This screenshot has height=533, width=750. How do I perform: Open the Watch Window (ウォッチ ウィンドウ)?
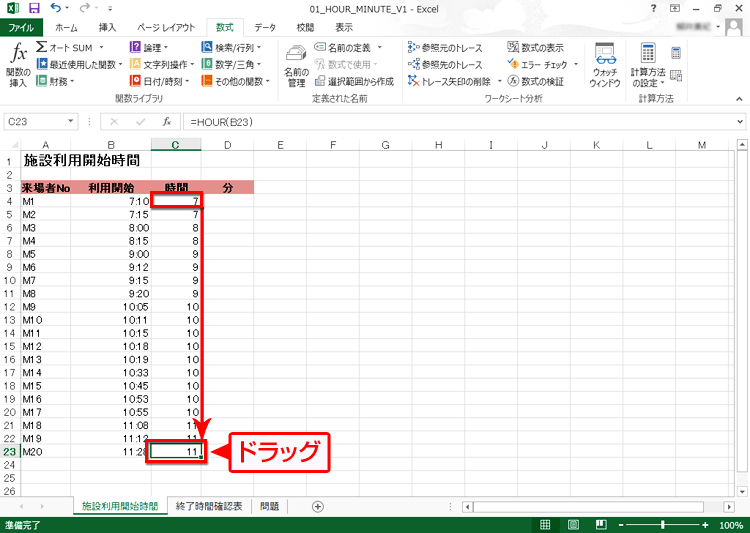click(605, 66)
